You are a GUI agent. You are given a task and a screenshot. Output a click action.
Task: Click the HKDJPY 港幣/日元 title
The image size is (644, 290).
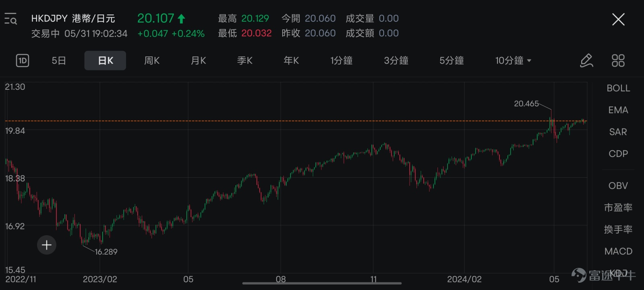[73, 19]
